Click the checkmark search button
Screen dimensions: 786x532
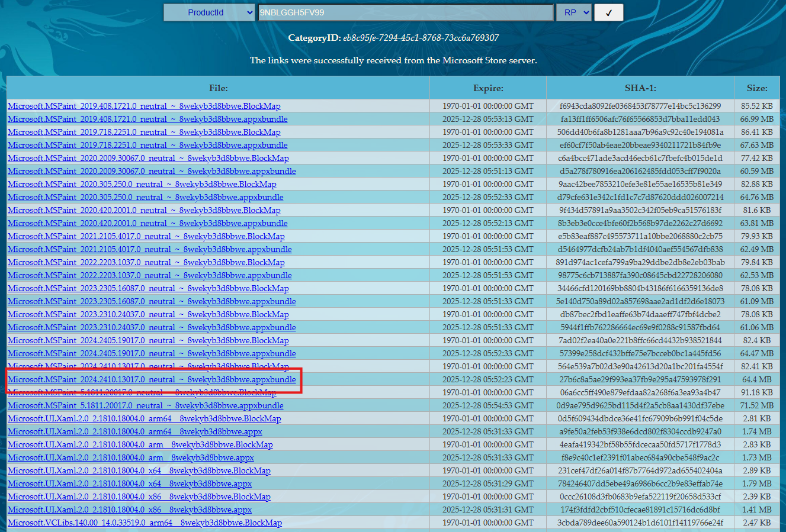tap(609, 12)
